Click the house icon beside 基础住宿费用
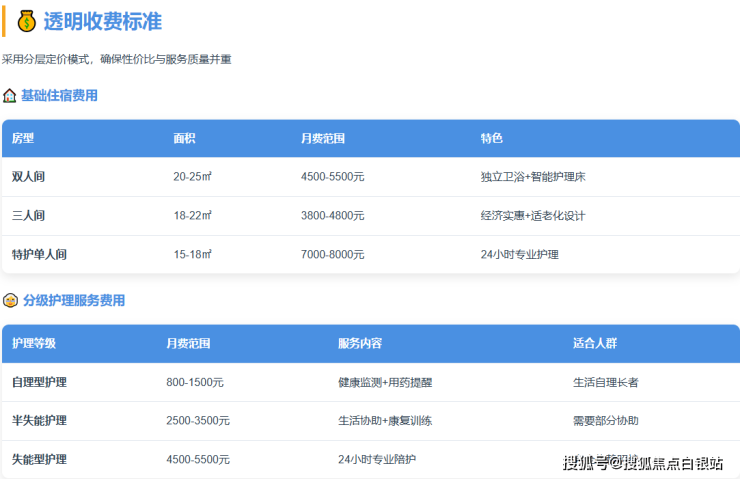 click(10, 96)
